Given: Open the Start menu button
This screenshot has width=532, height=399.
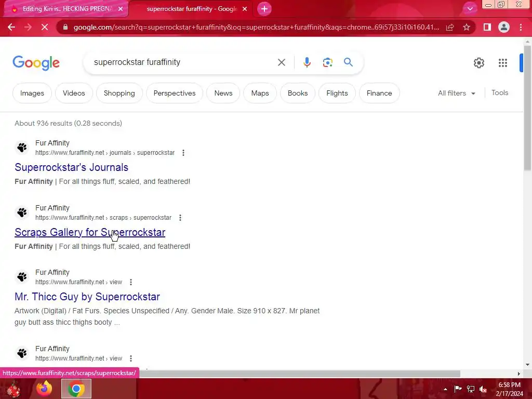Looking at the screenshot, I should pyautogui.click(x=14, y=389).
